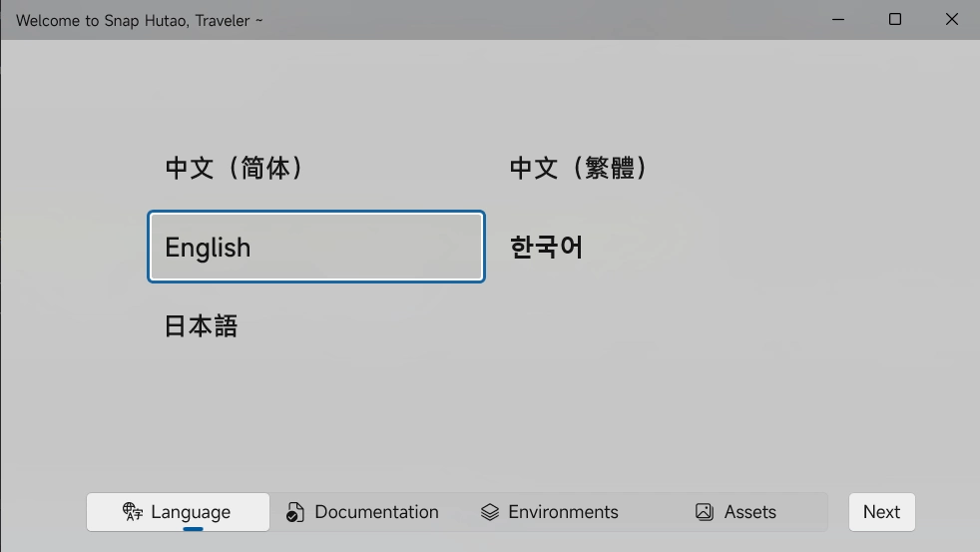Choose English as the language

(315, 247)
